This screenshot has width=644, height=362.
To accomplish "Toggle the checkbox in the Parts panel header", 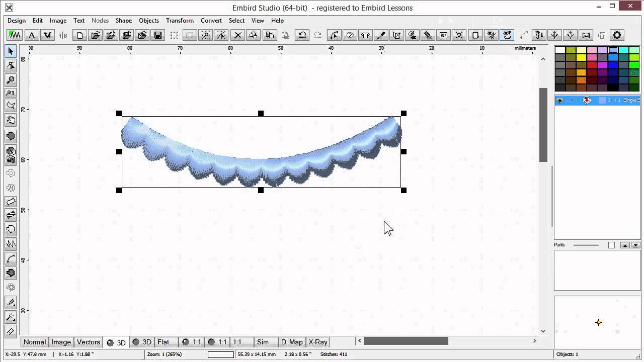I will [x=611, y=245].
